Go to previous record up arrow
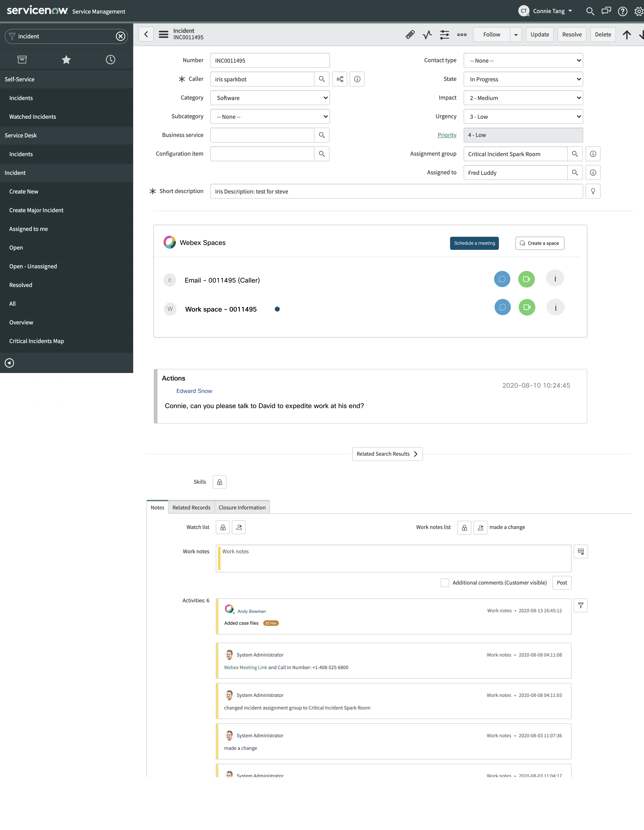The image size is (644, 830). (627, 35)
